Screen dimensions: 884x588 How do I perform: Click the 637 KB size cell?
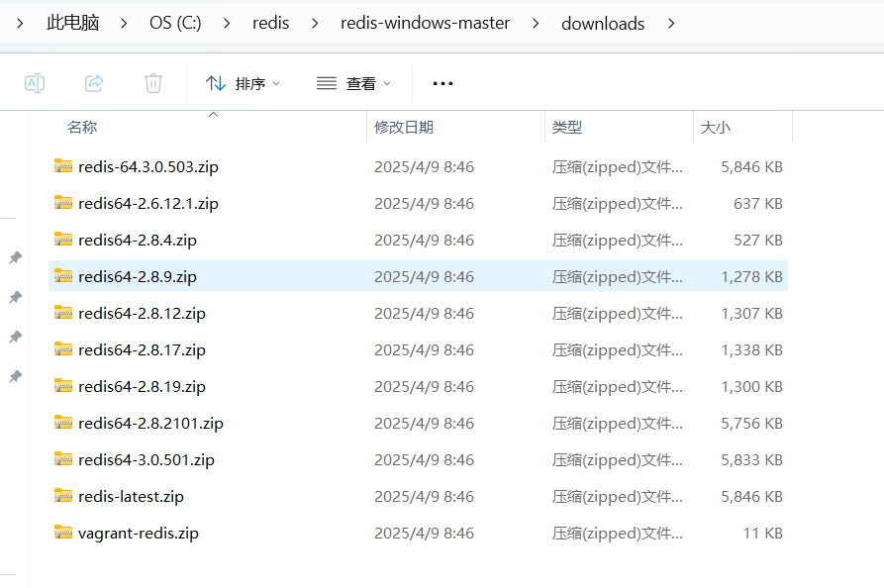tap(758, 204)
